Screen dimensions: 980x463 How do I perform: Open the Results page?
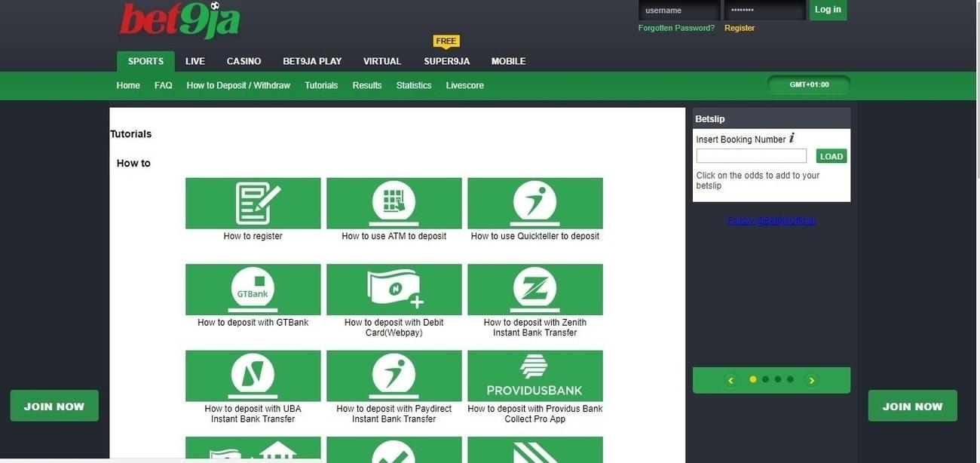pos(366,84)
